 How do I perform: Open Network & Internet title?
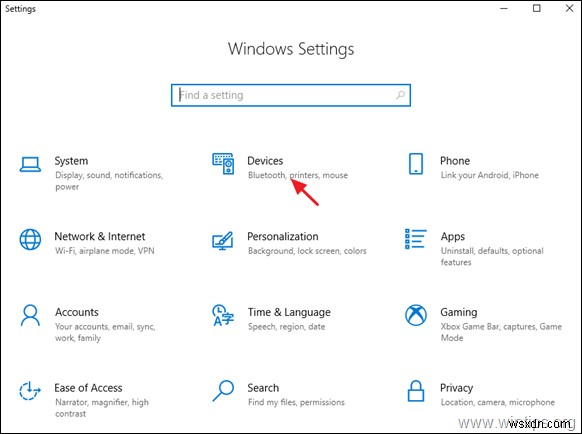(99, 236)
